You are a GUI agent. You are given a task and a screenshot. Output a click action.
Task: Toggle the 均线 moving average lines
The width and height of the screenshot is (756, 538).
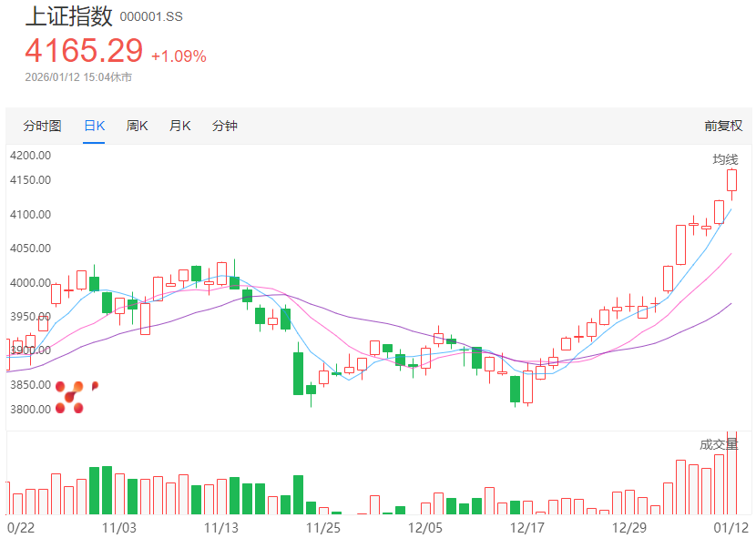(725, 160)
